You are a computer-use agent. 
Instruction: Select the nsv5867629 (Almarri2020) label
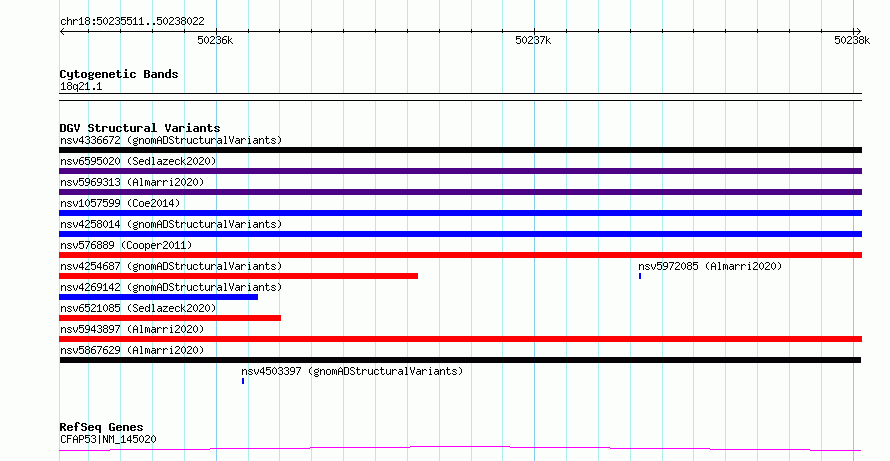coord(132,350)
